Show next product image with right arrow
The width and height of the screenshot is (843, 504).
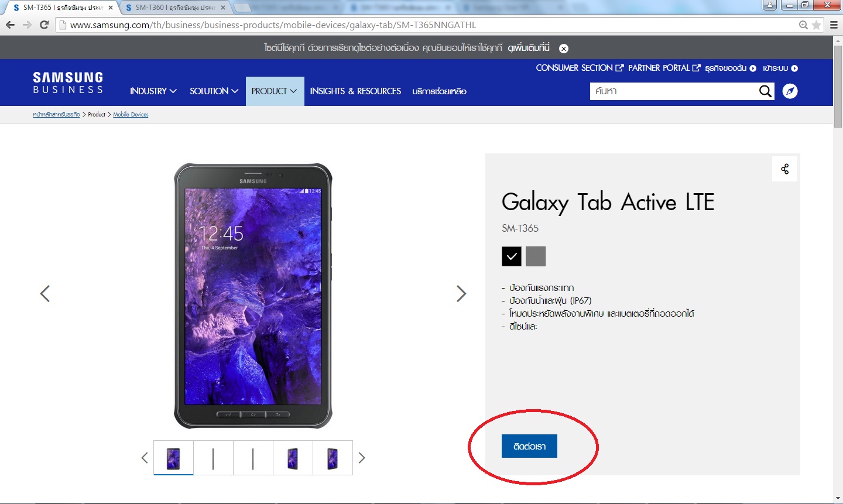[x=461, y=293]
